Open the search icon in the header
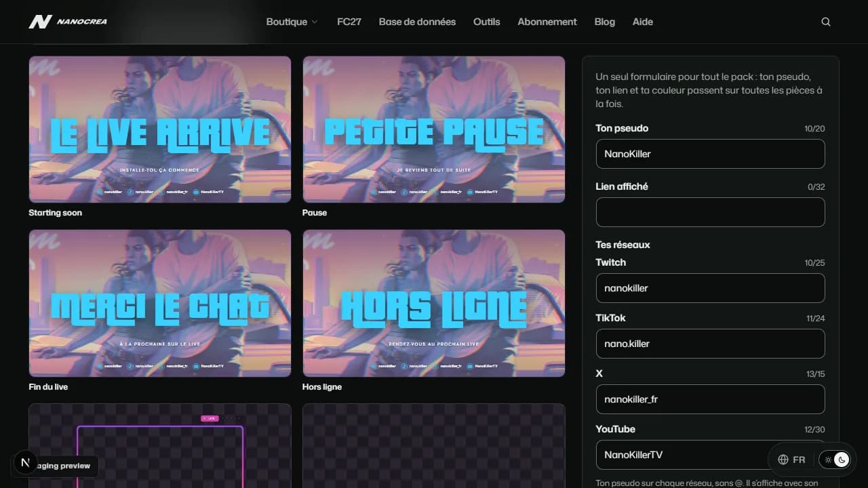The height and width of the screenshot is (488, 868). (826, 22)
